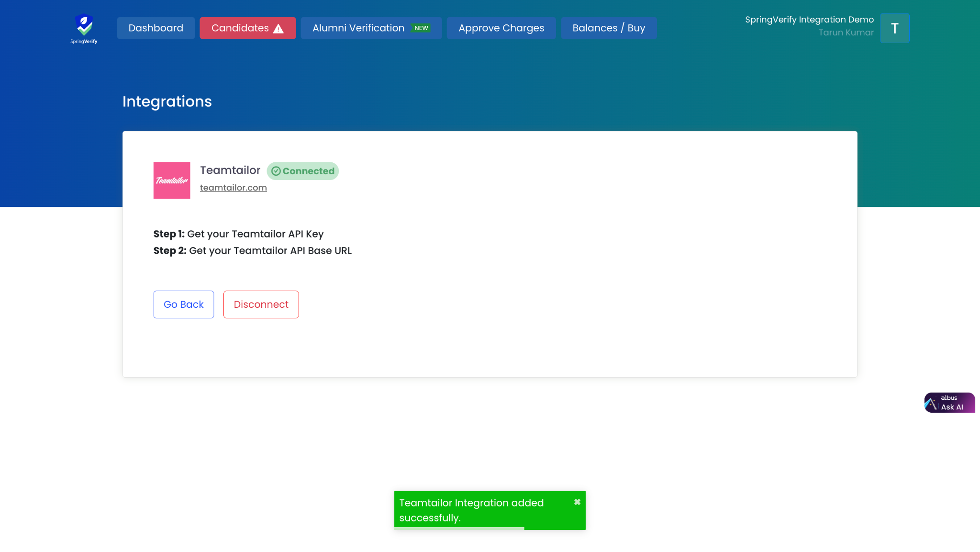Image resolution: width=980 pixels, height=552 pixels.
Task: Click the Teamtailor integration title
Action: pyautogui.click(x=230, y=170)
